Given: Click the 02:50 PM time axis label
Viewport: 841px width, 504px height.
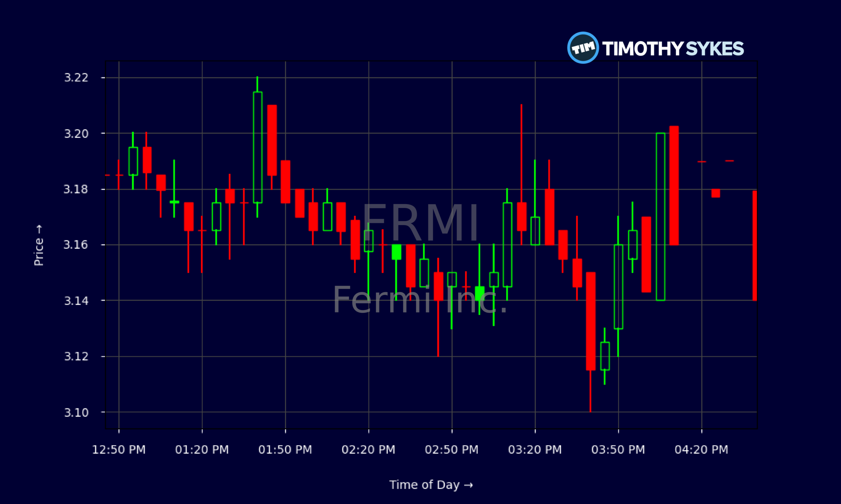Looking at the screenshot, I should (452, 450).
